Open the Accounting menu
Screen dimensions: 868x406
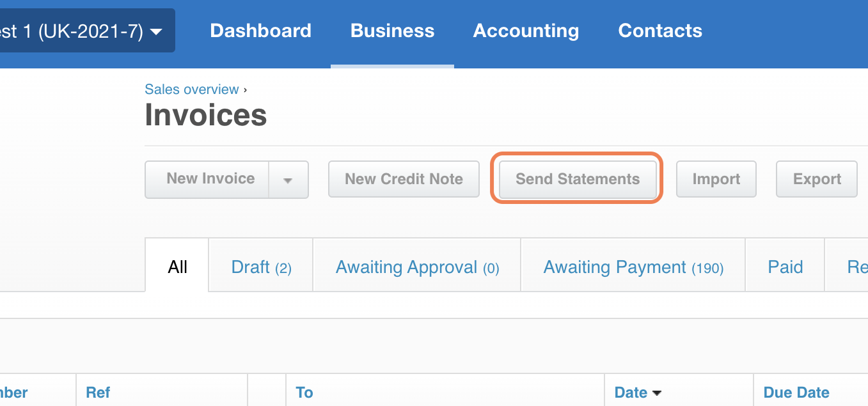(x=526, y=31)
